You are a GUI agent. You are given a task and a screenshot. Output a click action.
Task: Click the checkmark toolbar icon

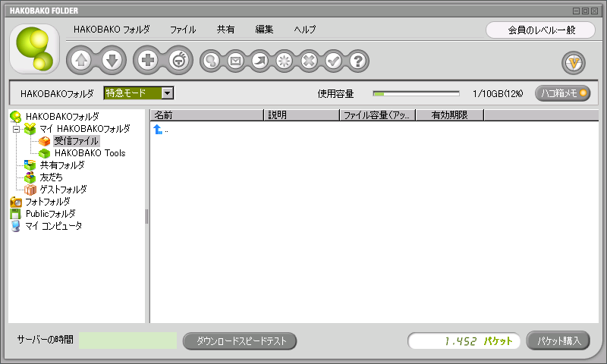(333, 61)
